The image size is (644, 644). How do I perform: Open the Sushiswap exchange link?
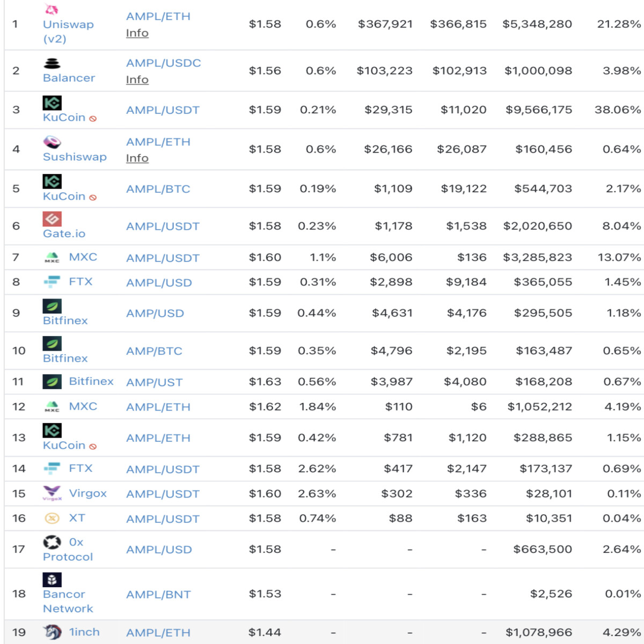coord(75,157)
